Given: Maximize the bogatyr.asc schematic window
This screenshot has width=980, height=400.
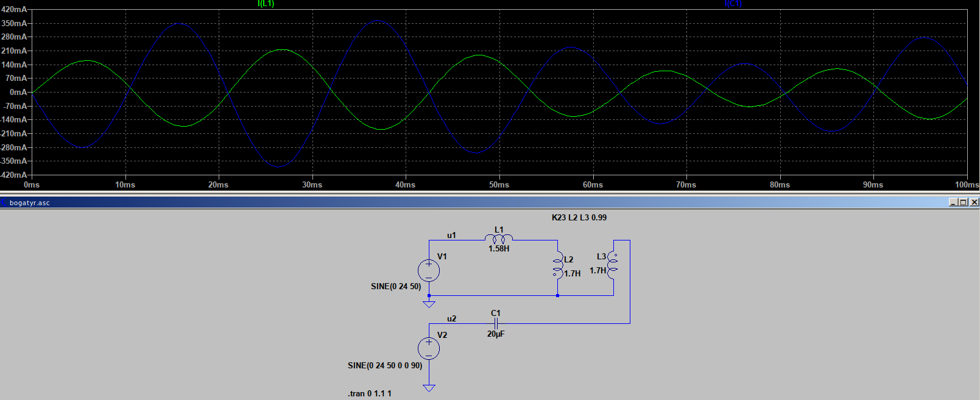Looking at the screenshot, I should tap(964, 202).
